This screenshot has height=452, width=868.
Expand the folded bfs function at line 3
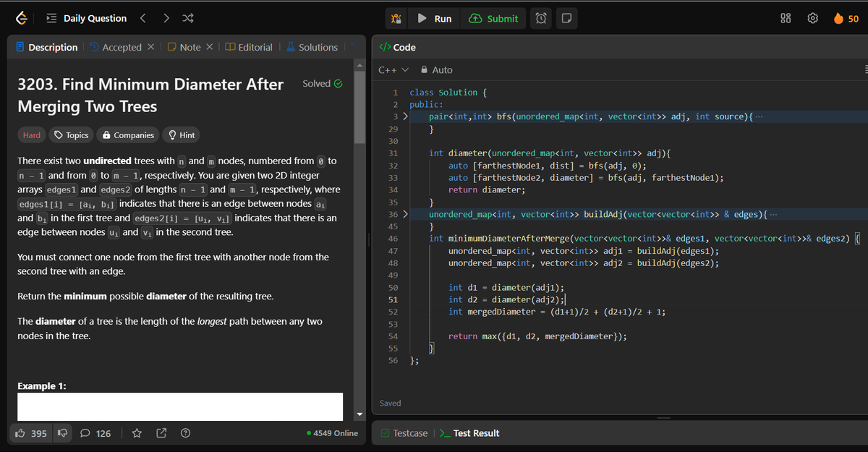pyautogui.click(x=405, y=116)
